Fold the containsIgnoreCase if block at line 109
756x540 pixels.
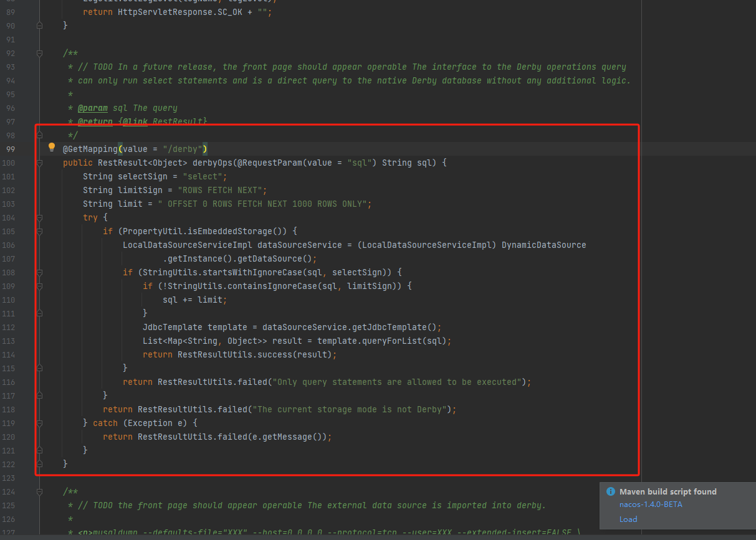pos(39,286)
